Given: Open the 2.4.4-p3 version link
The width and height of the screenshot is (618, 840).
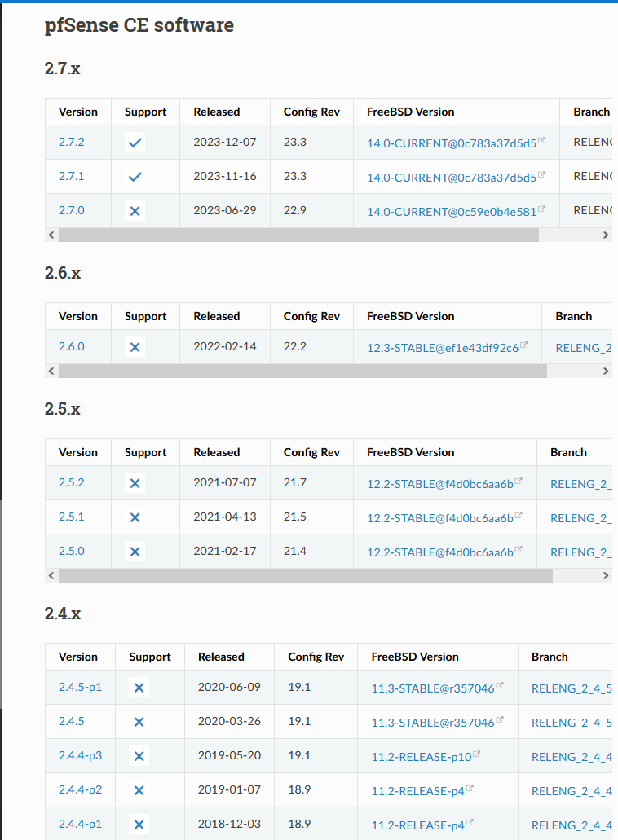Looking at the screenshot, I should click(x=80, y=756).
